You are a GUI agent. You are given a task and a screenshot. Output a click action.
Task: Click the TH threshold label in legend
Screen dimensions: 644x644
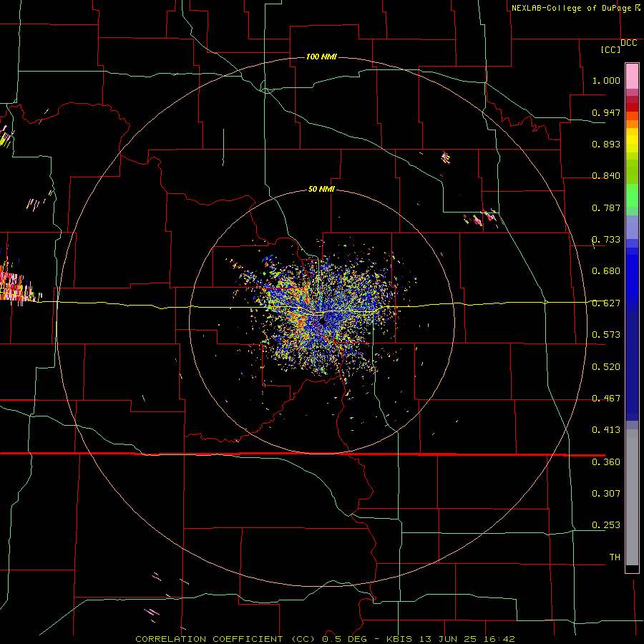(615, 557)
